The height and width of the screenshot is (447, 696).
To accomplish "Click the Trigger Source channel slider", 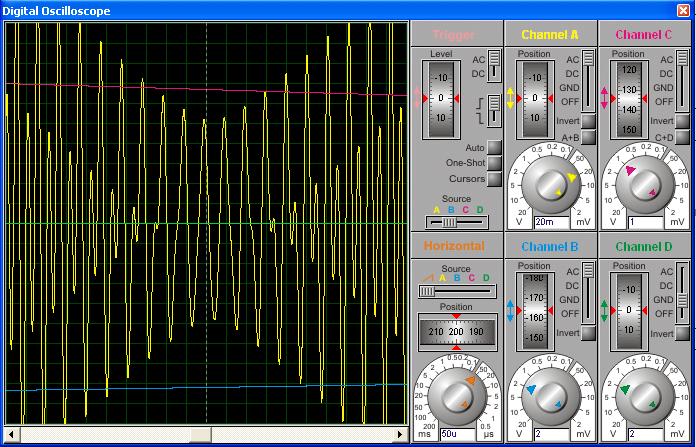I will point(457,222).
